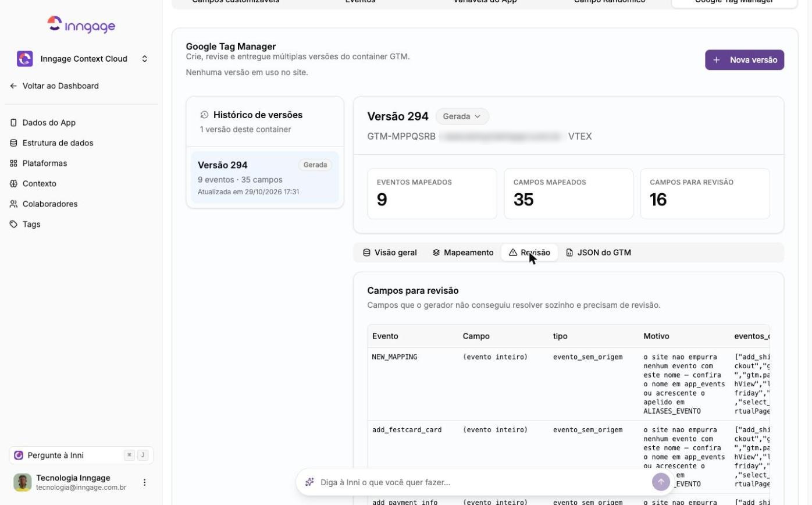This screenshot has width=812, height=505.
Task: Click the Campo column header
Action: point(476,336)
